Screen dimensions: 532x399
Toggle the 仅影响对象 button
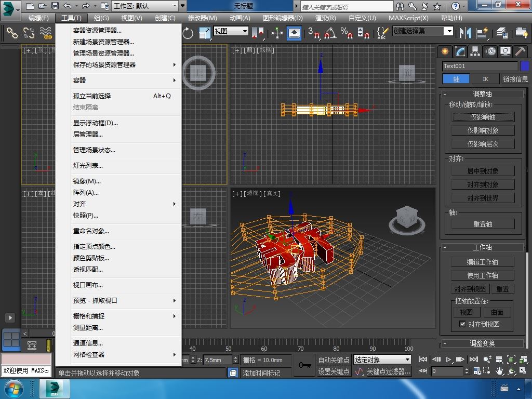click(483, 130)
